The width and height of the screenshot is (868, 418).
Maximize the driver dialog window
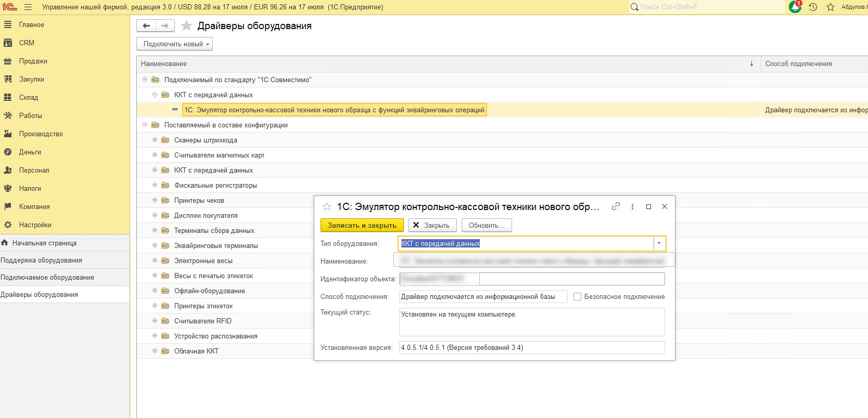648,206
